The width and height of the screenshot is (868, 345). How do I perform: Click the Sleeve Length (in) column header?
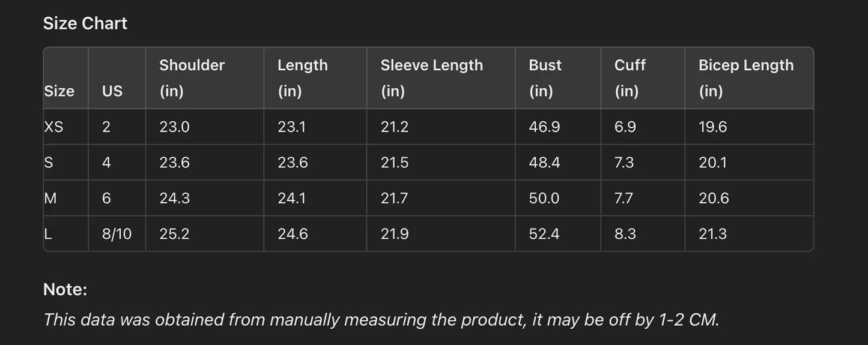coord(431,78)
